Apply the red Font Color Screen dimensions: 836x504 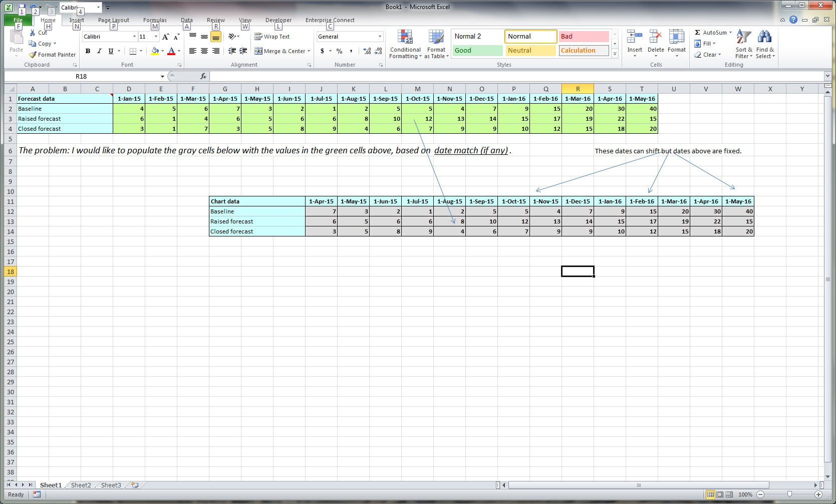[x=171, y=51]
